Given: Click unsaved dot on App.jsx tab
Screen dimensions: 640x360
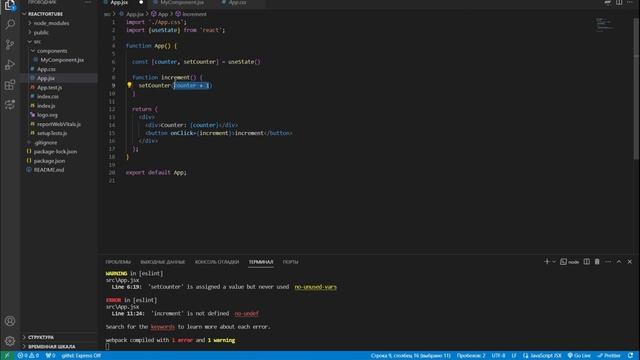Looking at the screenshot, I should coord(141,2).
